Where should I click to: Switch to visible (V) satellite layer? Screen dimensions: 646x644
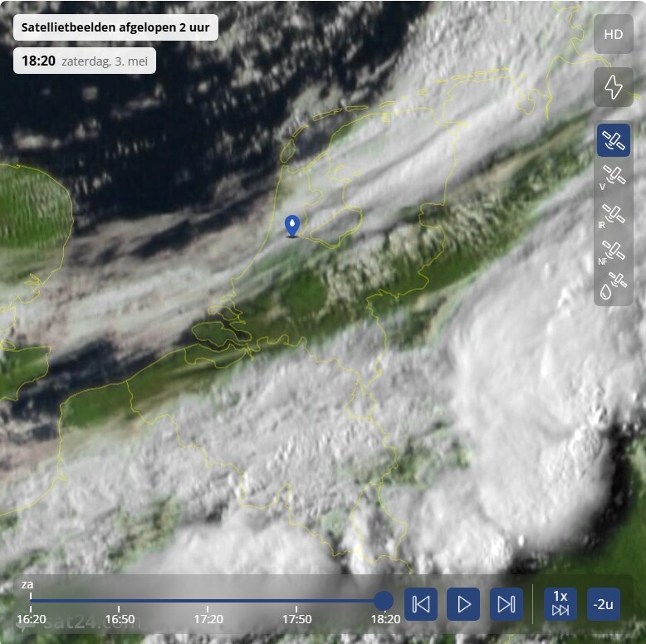[613, 178]
